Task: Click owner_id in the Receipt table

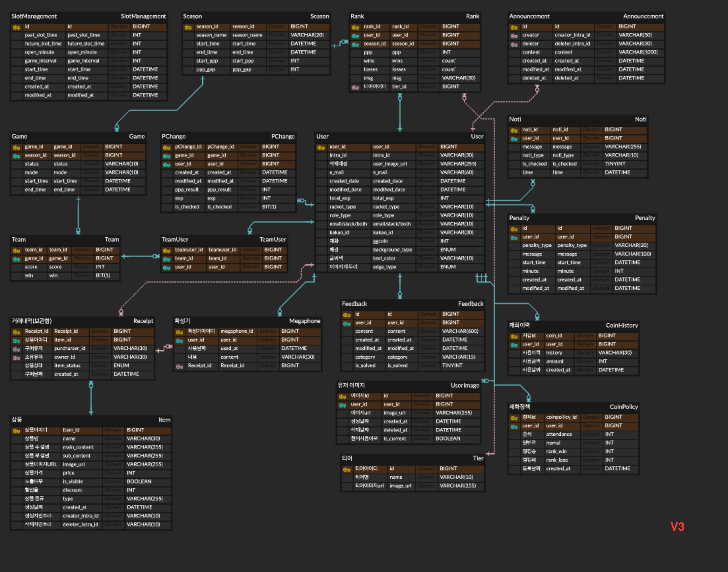Action: pos(65,357)
